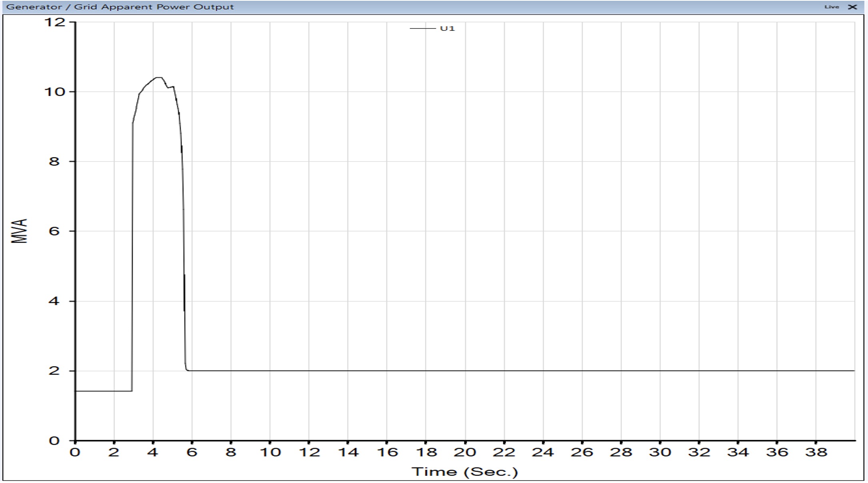Click the 0 tick label on MVA axis
This screenshot has height=483, width=868.
pos(54,441)
